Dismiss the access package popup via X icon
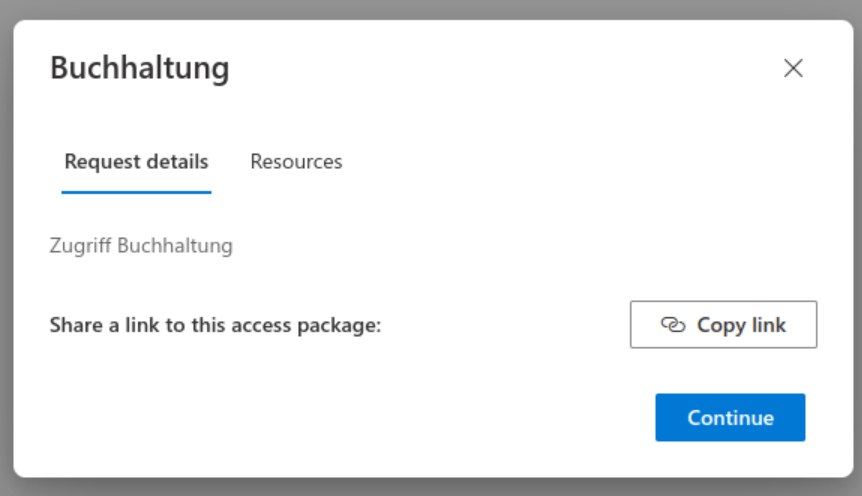This screenshot has height=496, width=862. point(793,68)
